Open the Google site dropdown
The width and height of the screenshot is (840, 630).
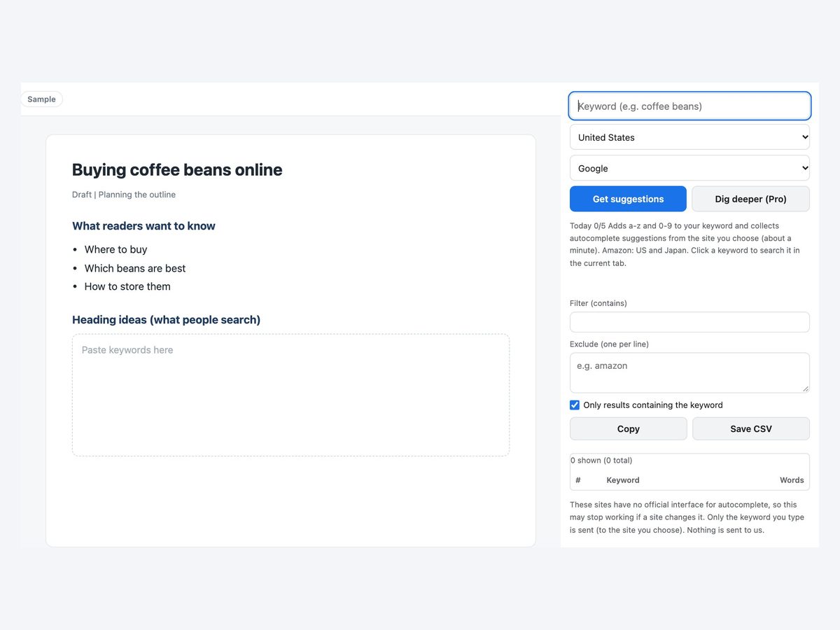(689, 168)
